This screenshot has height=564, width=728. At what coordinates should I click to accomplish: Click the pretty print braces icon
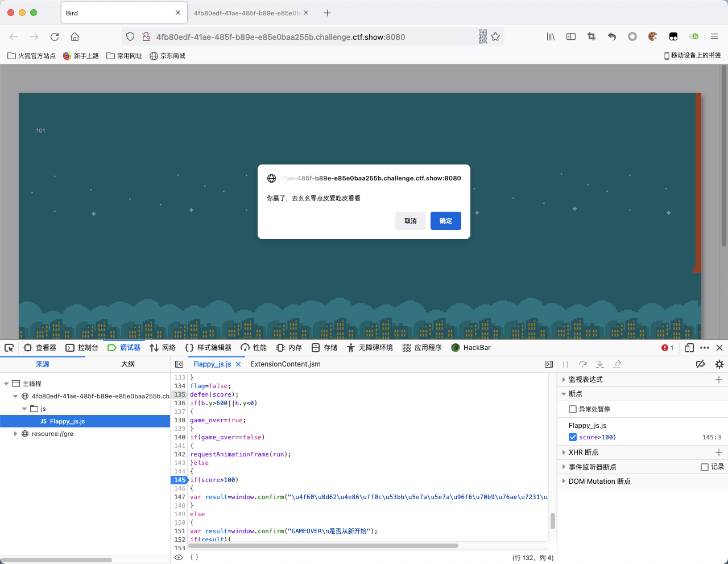coord(194,557)
